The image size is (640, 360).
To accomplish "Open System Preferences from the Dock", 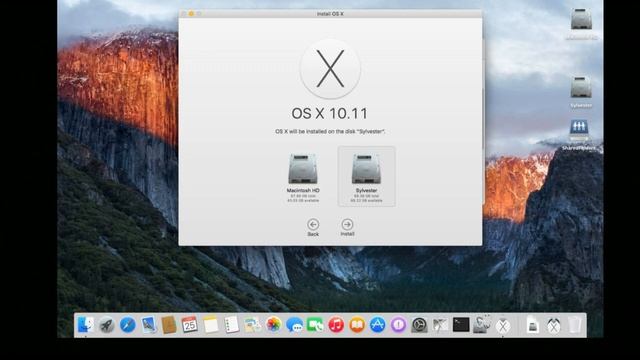I will (x=419, y=325).
